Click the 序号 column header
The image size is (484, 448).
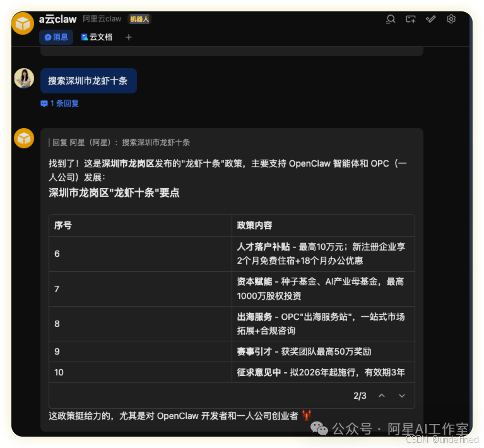pyautogui.click(x=141, y=225)
